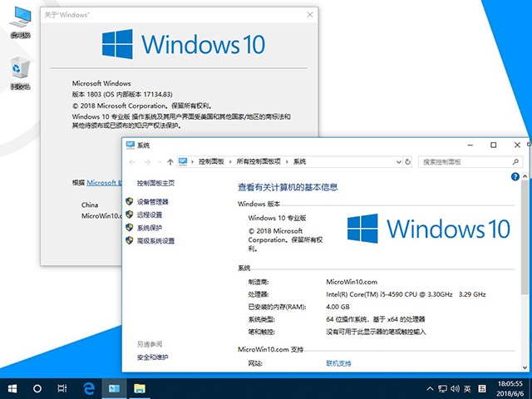Open help question mark icon
Image resolution: width=532 pixels, height=399 pixels.
click(515, 176)
